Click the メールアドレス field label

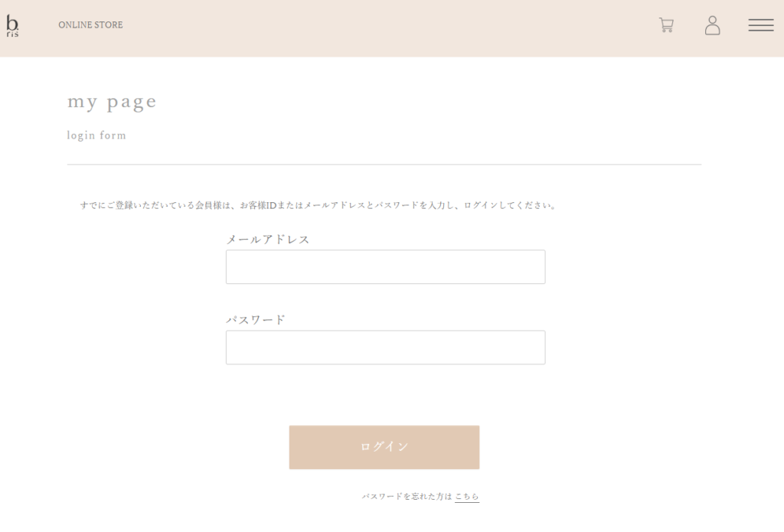click(x=268, y=240)
